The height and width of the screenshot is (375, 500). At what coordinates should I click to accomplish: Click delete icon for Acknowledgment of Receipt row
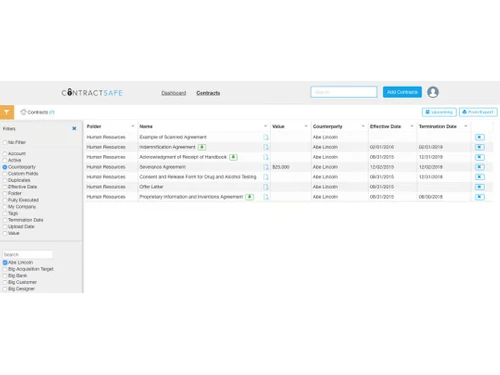tap(479, 157)
